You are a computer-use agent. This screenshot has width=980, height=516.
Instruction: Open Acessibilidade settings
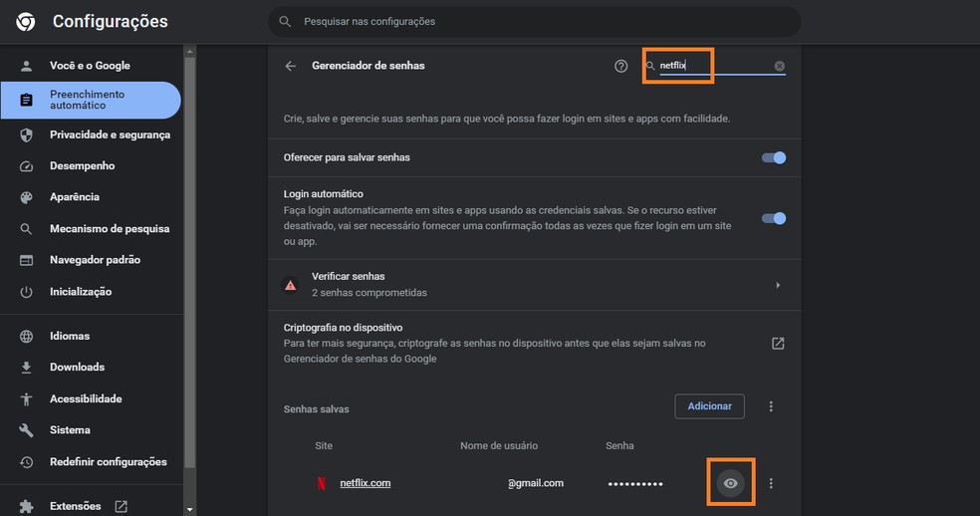(86, 398)
